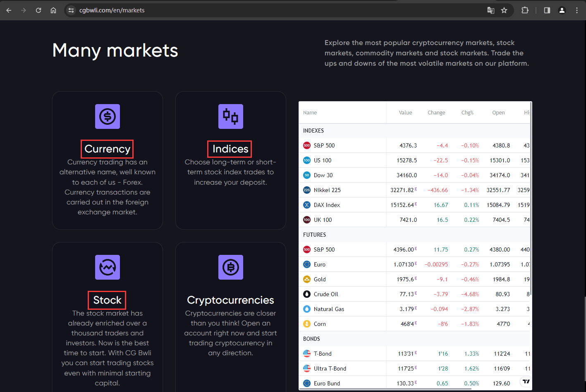This screenshot has height=392, width=586.
Task: Click the S&P 500 index logo icon
Action: pyautogui.click(x=307, y=145)
